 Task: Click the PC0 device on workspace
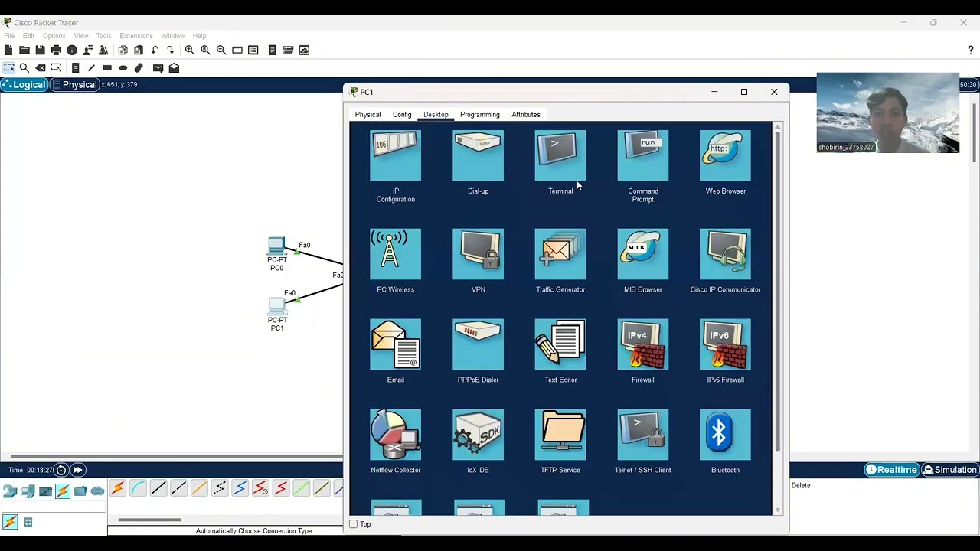(277, 246)
